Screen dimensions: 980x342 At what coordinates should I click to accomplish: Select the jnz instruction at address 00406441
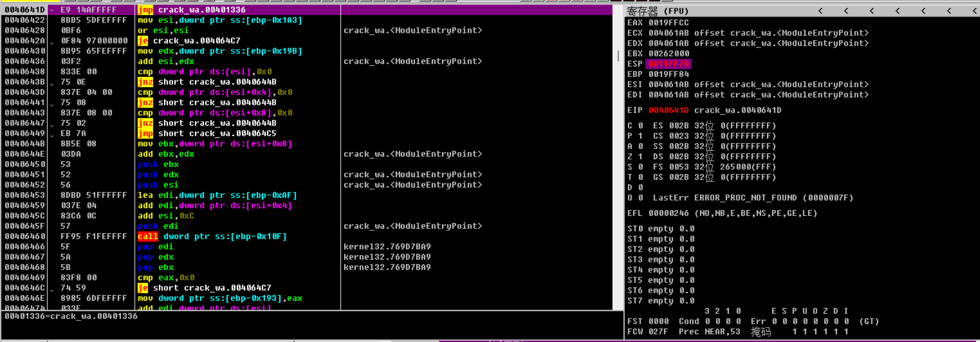click(x=207, y=102)
